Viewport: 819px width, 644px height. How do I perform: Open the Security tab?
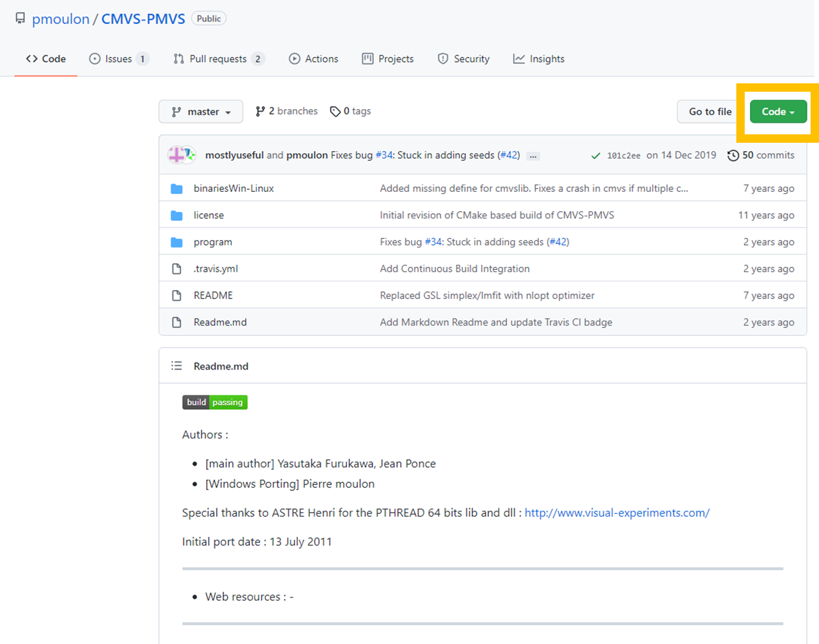coord(464,59)
